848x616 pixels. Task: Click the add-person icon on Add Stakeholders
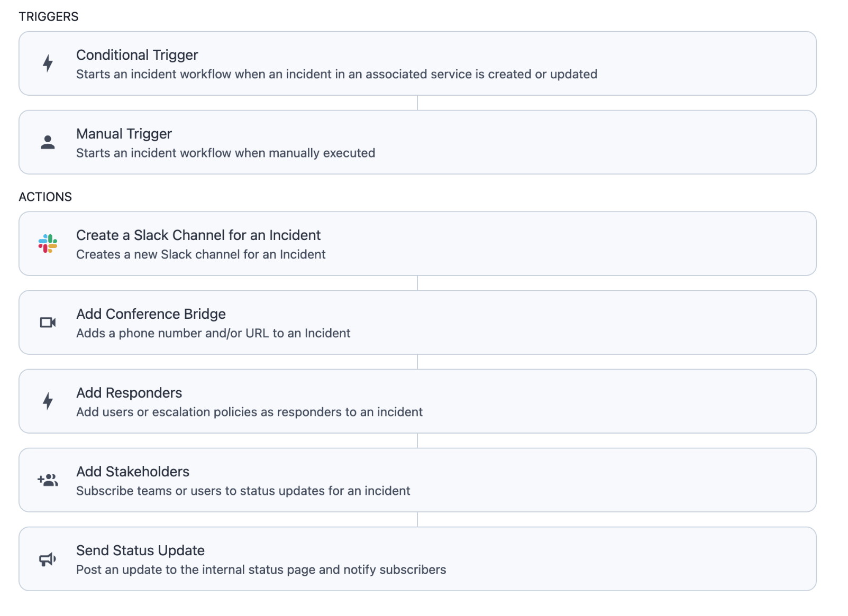coord(48,480)
